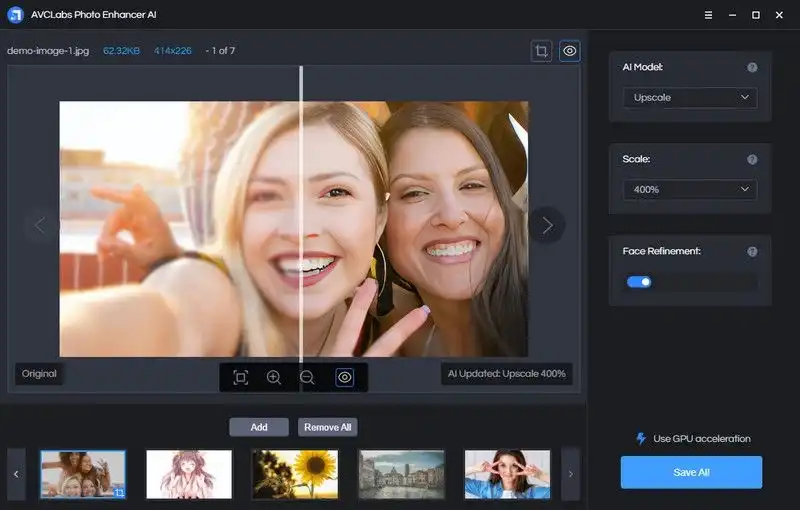The width and height of the screenshot is (800, 510).
Task: Toggle the Face Refinement switch
Action: (639, 282)
